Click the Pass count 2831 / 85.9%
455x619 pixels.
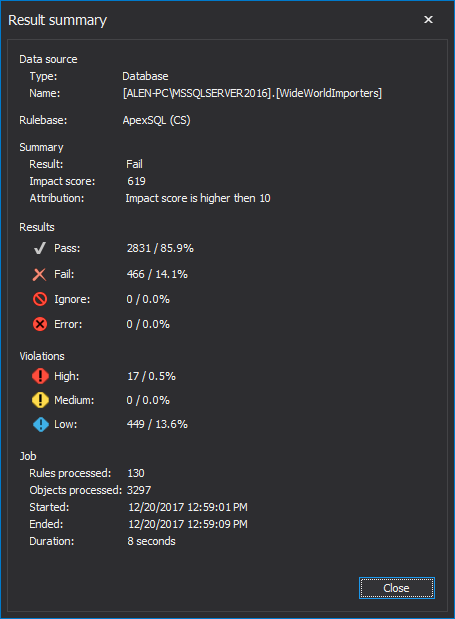click(x=160, y=248)
